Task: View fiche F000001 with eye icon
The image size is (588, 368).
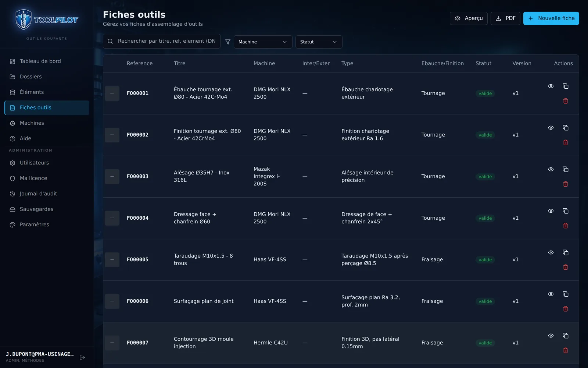Action: (551, 86)
